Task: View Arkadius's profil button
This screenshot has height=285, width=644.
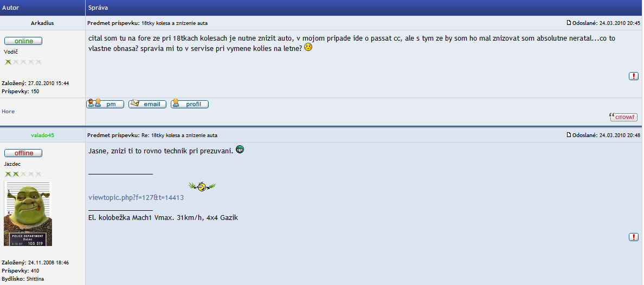Action: pyautogui.click(x=190, y=104)
